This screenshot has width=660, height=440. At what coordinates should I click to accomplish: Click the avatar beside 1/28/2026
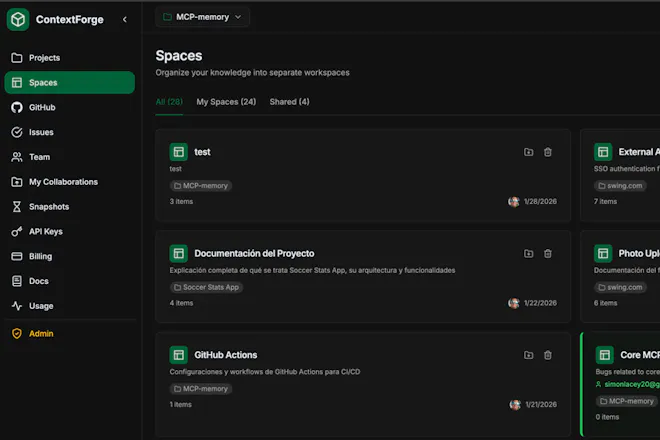pyautogui.click(x=514, y=202)
